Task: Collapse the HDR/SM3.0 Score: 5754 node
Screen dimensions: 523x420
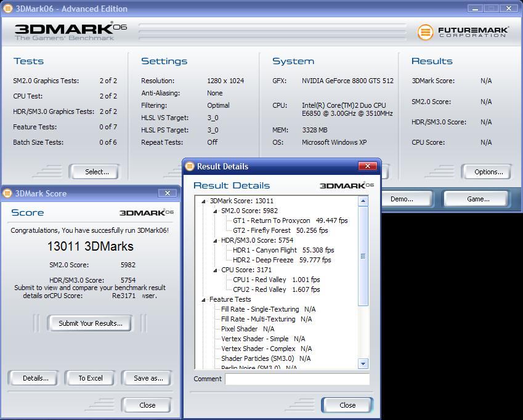Action: pyautogui.click(x=215, y=240)
